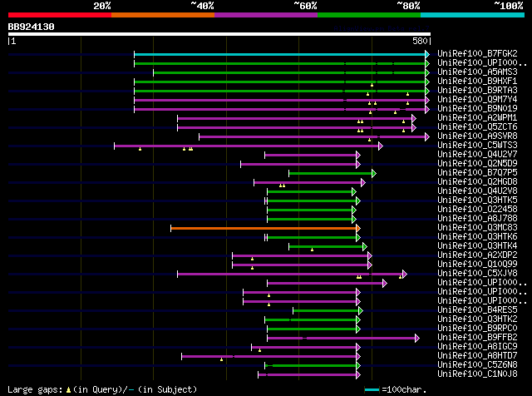The width and height of the screenshot is (532, 396).
Task: Pick UniRef100_A2XDP2 label
Action: [x=477, y=255]
